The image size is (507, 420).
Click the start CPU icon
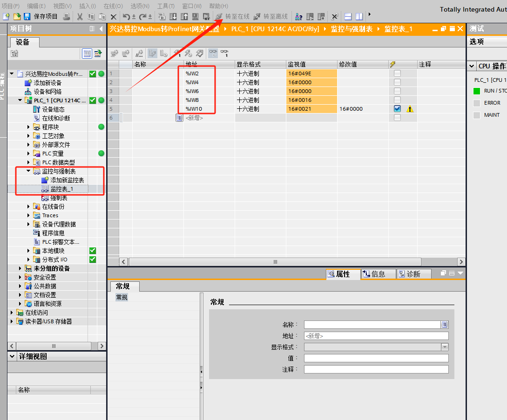[x=310, y=16]
